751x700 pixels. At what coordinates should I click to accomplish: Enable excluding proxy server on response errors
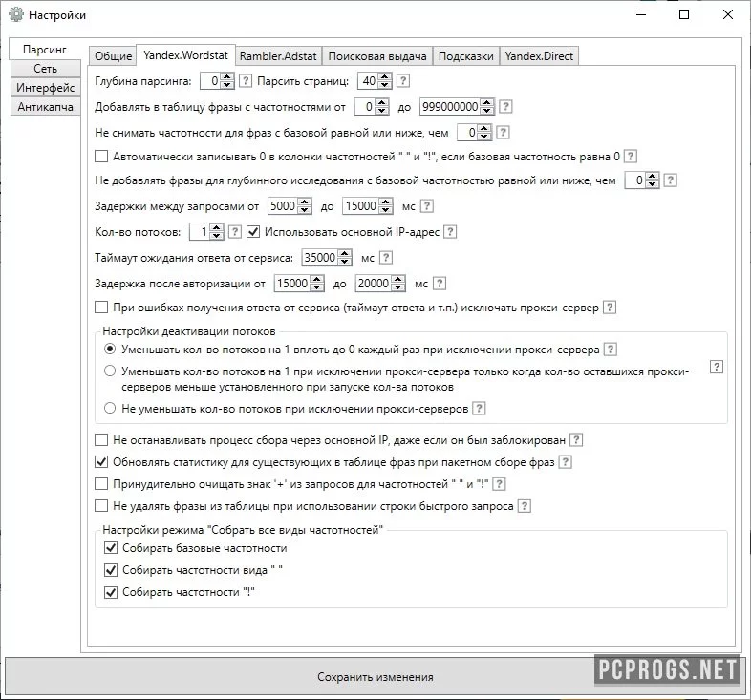(x=101, y=307)
